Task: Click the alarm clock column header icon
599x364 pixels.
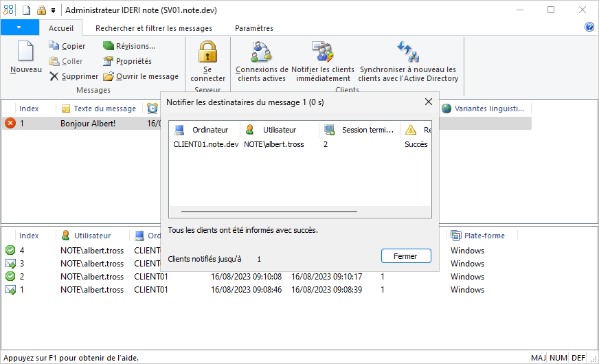Action: click(x=152, y=109)
